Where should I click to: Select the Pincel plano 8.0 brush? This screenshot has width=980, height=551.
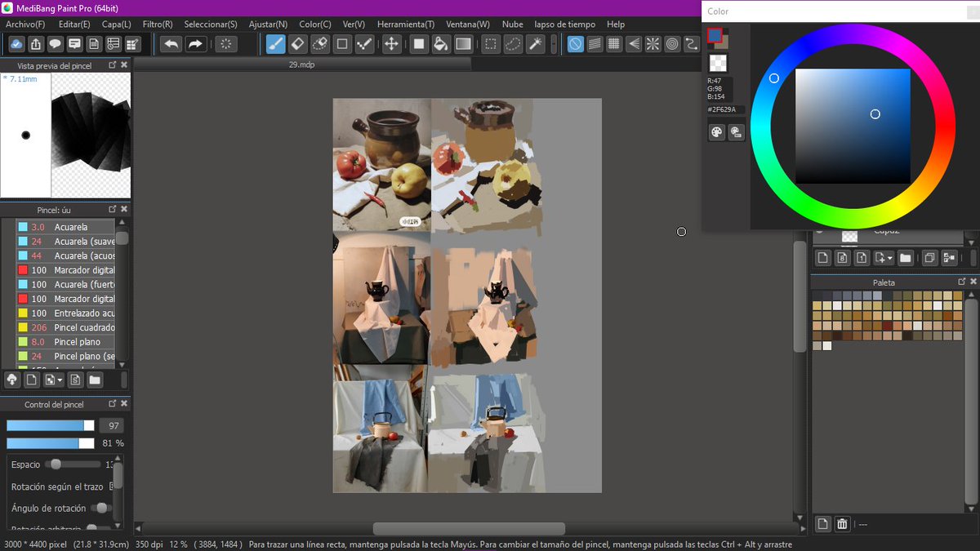(65, 341)
